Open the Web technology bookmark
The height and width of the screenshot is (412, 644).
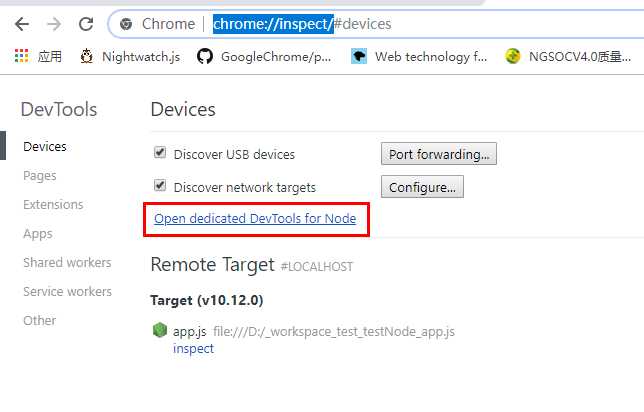(x=418, y=56)
